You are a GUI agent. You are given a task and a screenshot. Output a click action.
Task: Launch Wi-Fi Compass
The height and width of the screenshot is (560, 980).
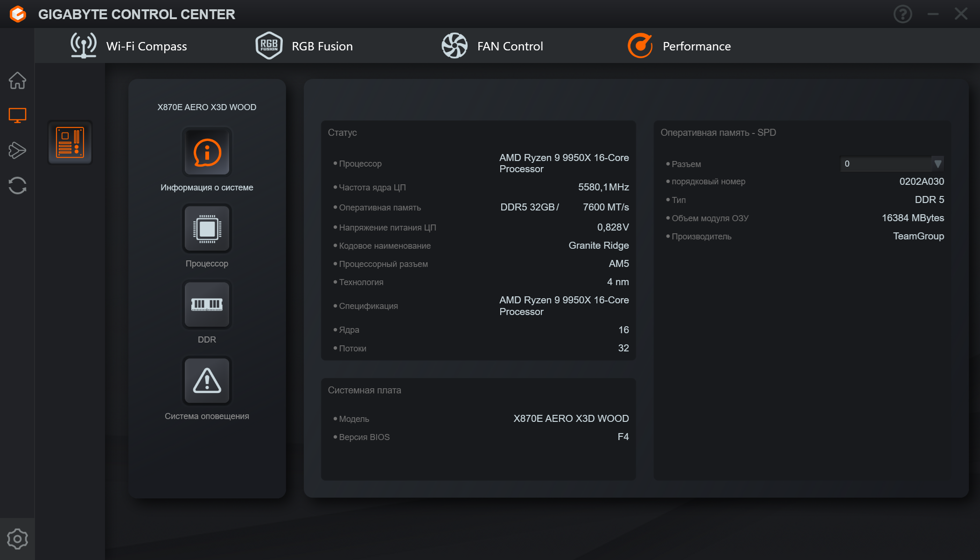pyautogui.click(x=129, y=46)
